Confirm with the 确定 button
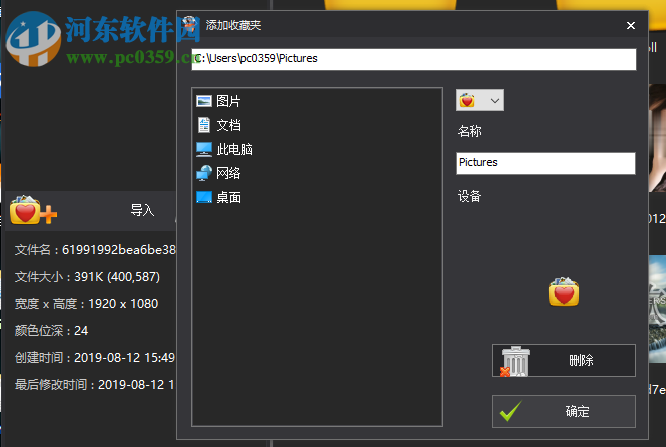 [564, 411]
